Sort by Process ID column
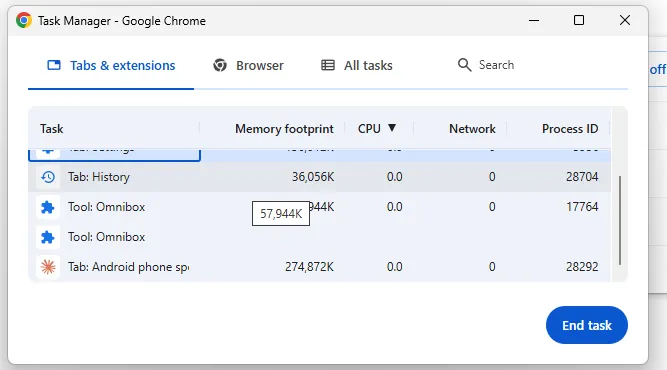 [570, 129]
